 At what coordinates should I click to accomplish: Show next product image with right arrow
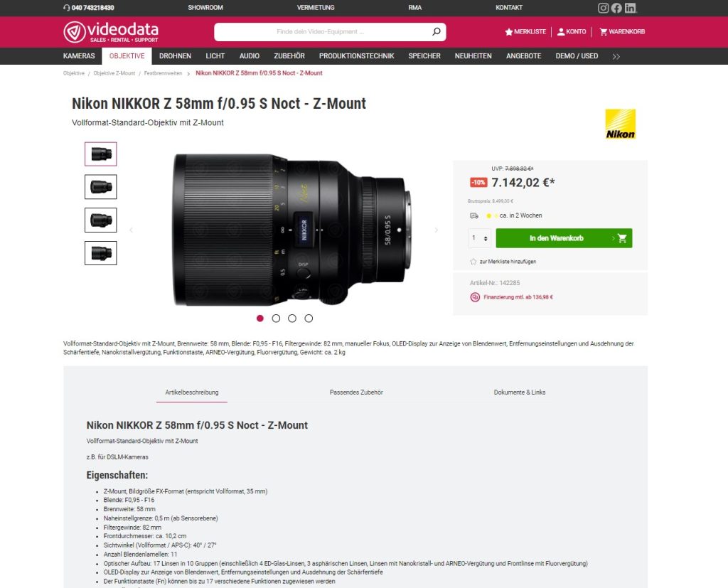click(436, 230)
